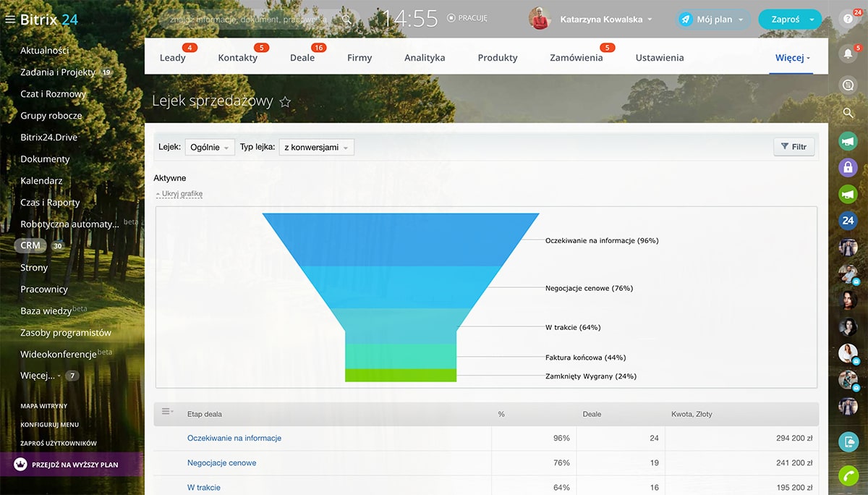Open the Analityka tab
The image size is (868, 495).
[x=425, y=58]
